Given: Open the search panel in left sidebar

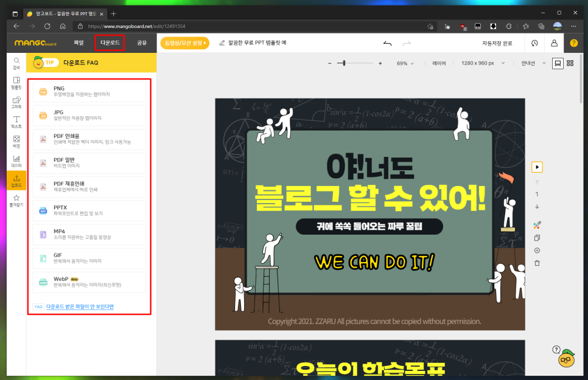Looking at the screenshot, I should [x=16, y=63].
